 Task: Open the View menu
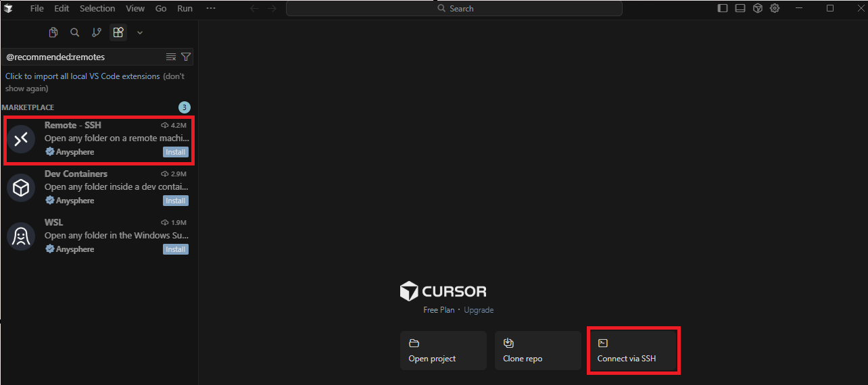[x=135, y=9]
